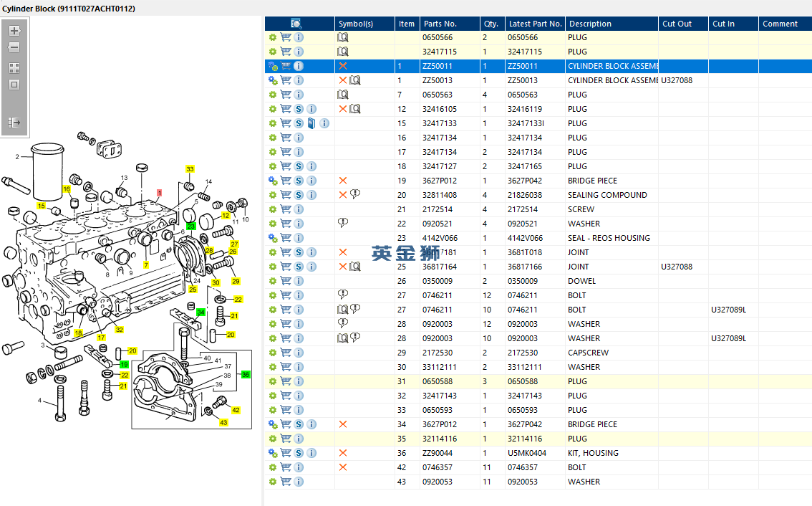This screenshot has height=506, width=812.
Task: Click the Cut Out column header
Action: coord(677,24)
